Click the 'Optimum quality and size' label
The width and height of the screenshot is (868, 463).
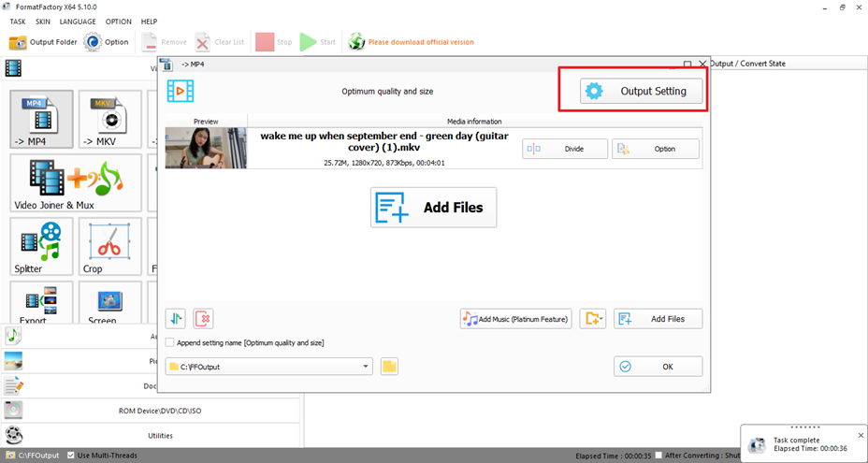pyautogui.click(x=387, y=92)
